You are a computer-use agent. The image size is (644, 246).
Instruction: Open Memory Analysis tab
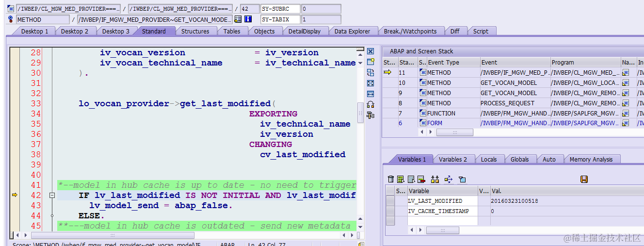[x=591, y=159]
